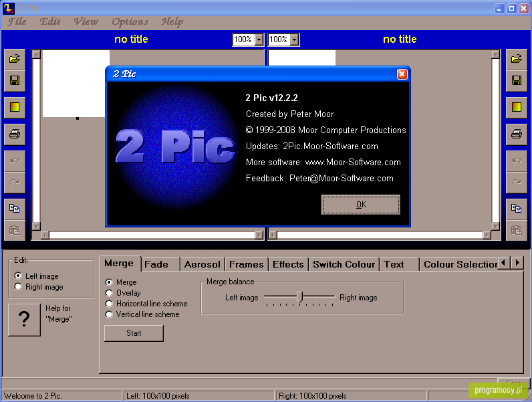Undo icon in left toolbar

15,161
